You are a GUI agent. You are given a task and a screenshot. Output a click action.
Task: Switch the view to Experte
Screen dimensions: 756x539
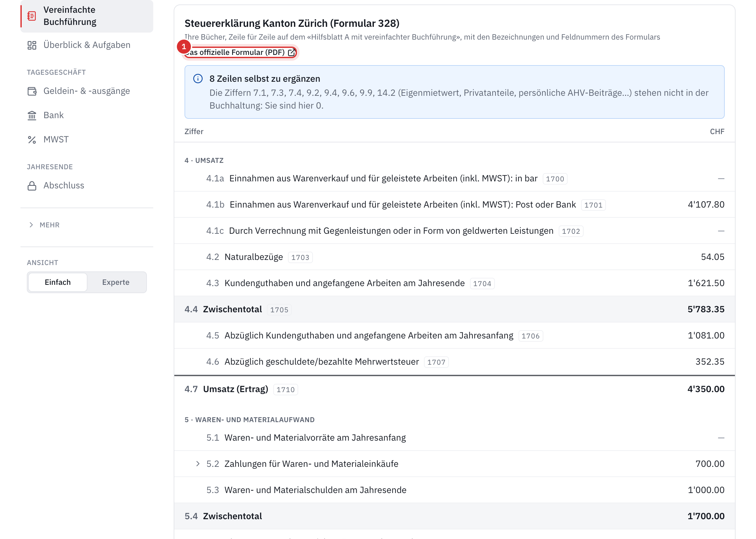pyautogui.click(x=116, y=282)
